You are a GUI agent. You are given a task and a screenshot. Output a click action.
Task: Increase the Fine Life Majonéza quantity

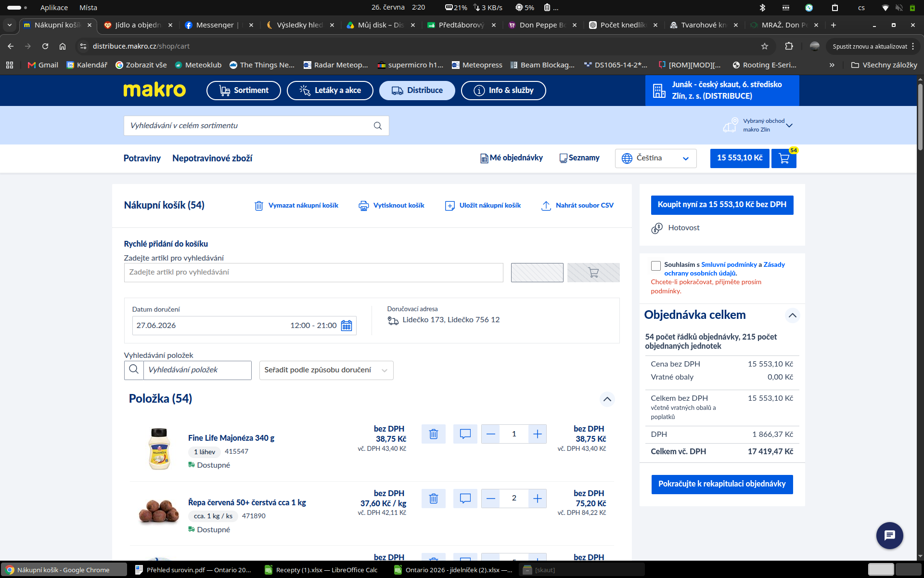click(538, 434)
